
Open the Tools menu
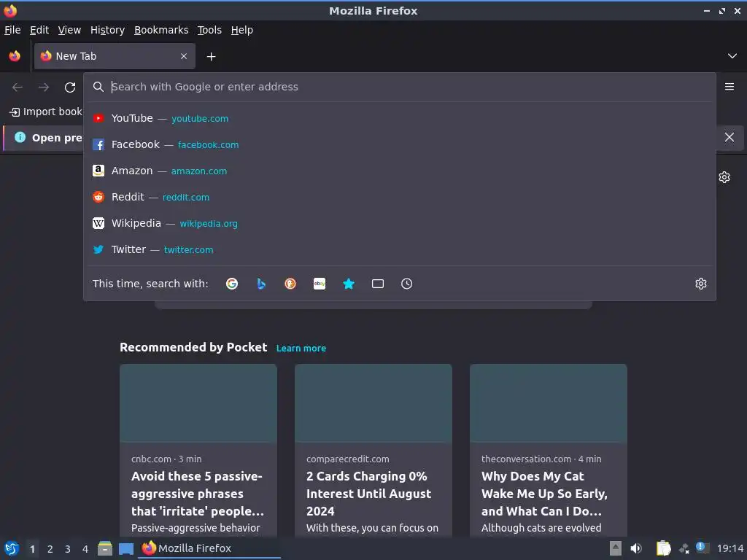[209, 30]
